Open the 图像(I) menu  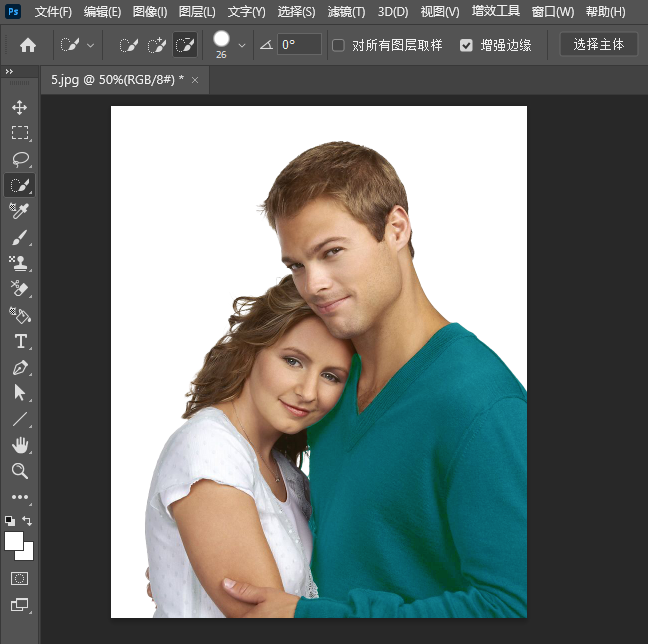(150, 12)
